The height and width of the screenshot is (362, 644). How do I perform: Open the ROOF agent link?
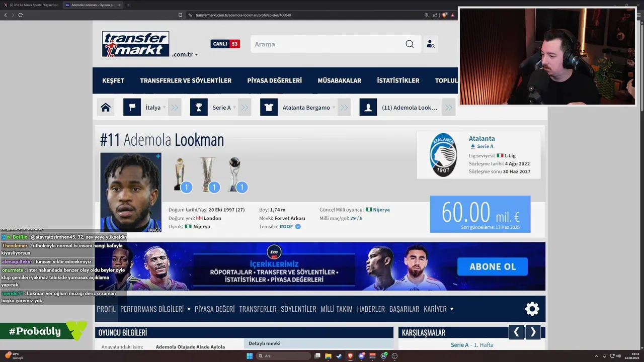(286, 226)
